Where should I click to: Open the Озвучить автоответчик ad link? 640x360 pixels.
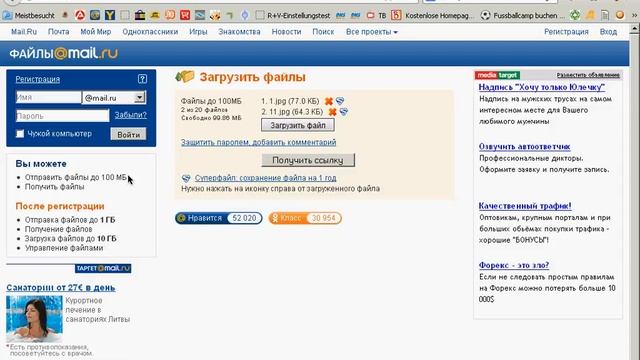524,147
